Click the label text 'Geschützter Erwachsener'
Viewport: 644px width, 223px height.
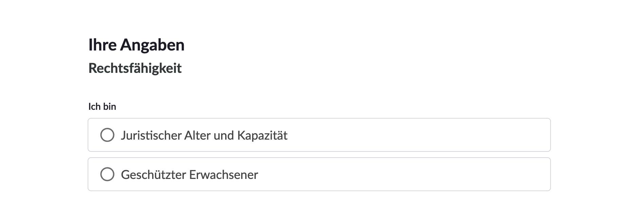[189, 174]
